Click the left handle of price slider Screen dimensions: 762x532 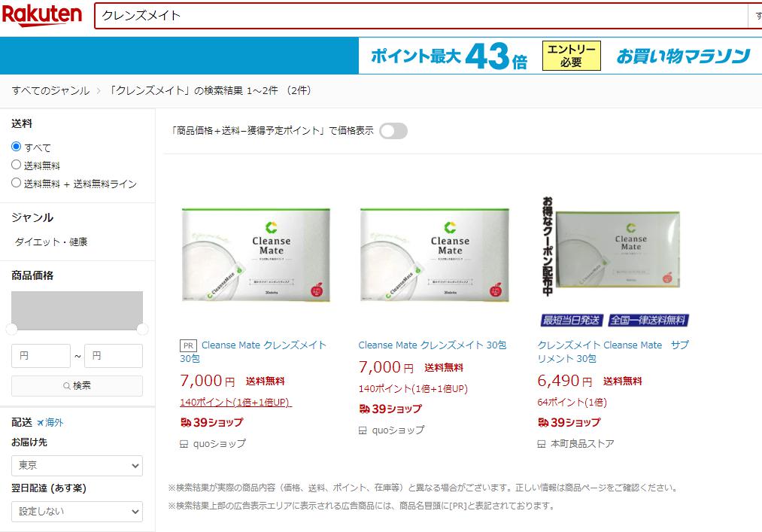coord(12,330)
